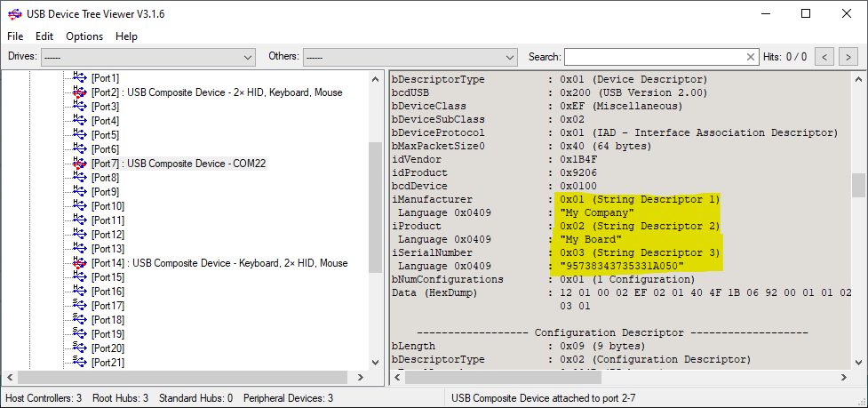This screenshot has width=868, height=408.
Task: Click the USB icon beside Port15
Action: click(x=80, y=276)
